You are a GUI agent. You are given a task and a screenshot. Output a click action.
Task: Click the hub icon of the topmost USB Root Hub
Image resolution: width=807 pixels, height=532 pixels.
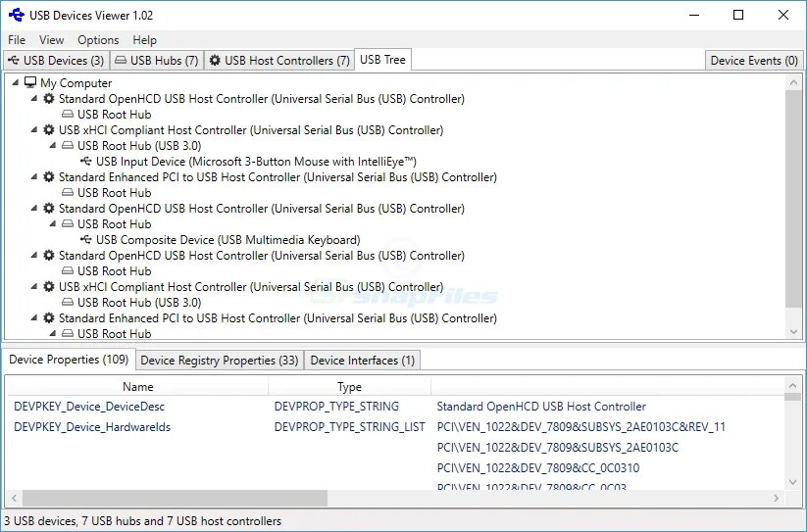point(68,114)
